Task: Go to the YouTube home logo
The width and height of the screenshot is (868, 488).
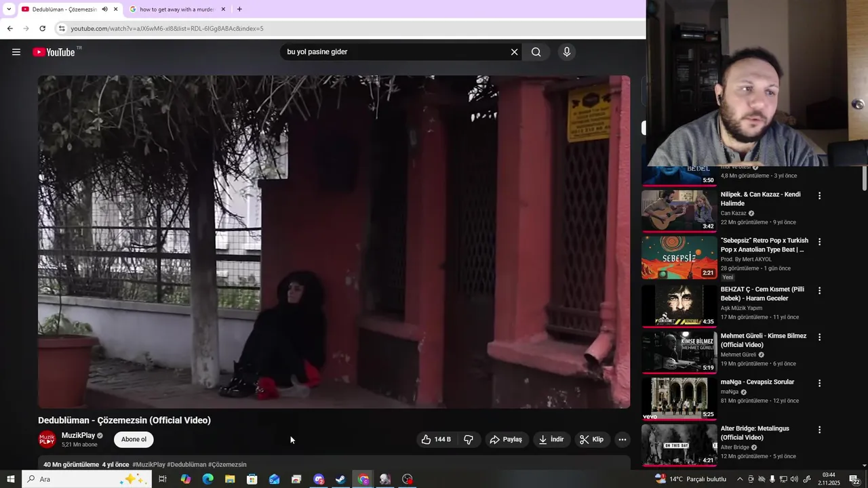Action: pyautogui.click(x=54, y=52)
